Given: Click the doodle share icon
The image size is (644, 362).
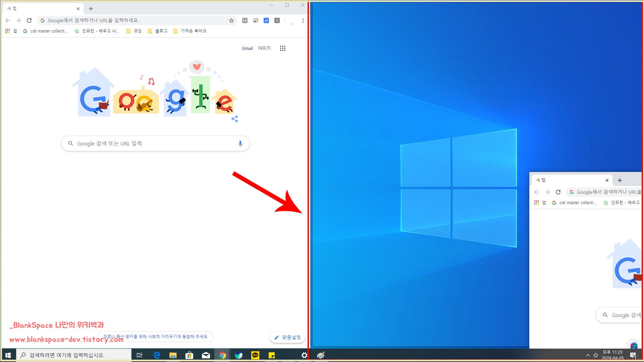Looking at the screenshot, I should pos(235,119).
